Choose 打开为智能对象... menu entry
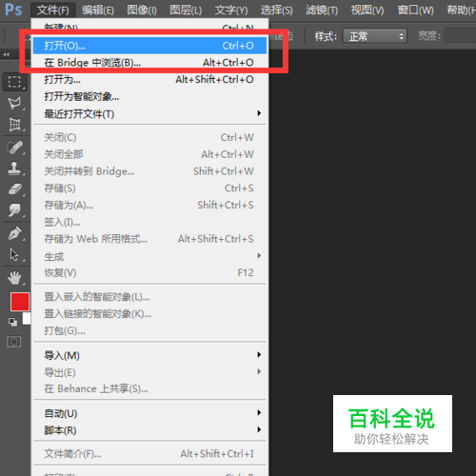The height and width of the screenshot is (476, 476). click(x=149, y=96)
